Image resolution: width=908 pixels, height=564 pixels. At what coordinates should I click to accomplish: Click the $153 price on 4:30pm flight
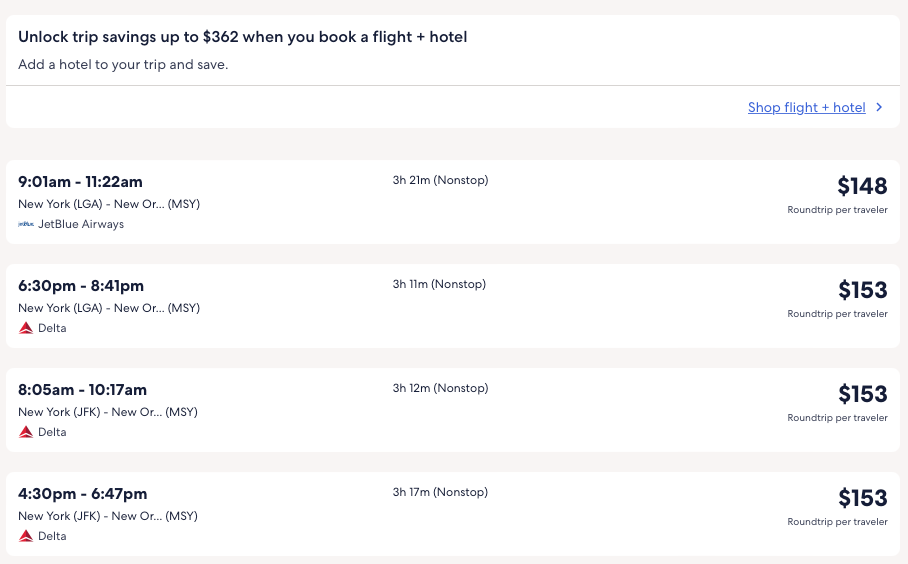[862, 498]
